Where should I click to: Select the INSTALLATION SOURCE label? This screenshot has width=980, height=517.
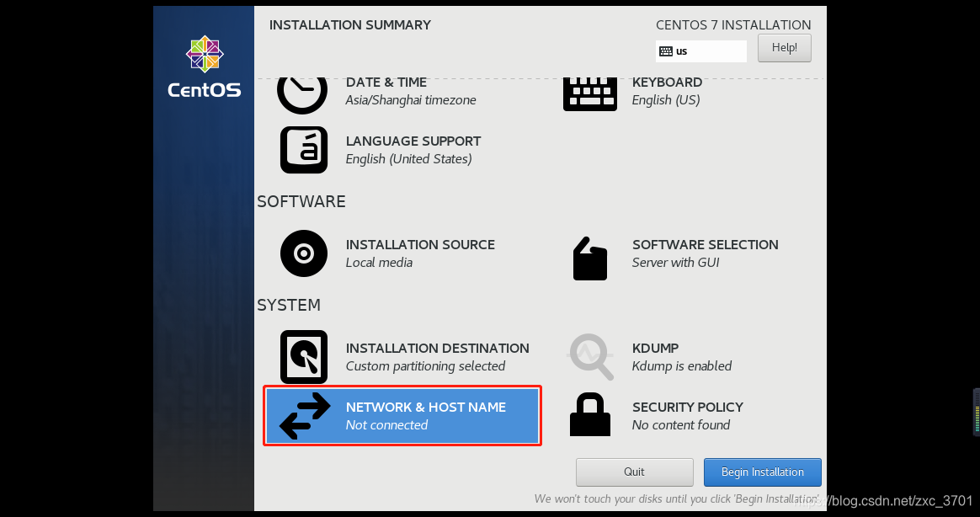tap(420, 244)
